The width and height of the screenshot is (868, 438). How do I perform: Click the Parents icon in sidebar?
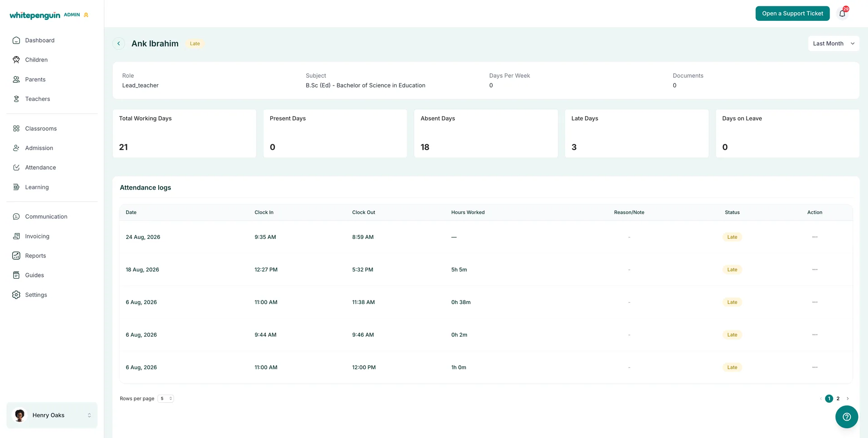16,79
